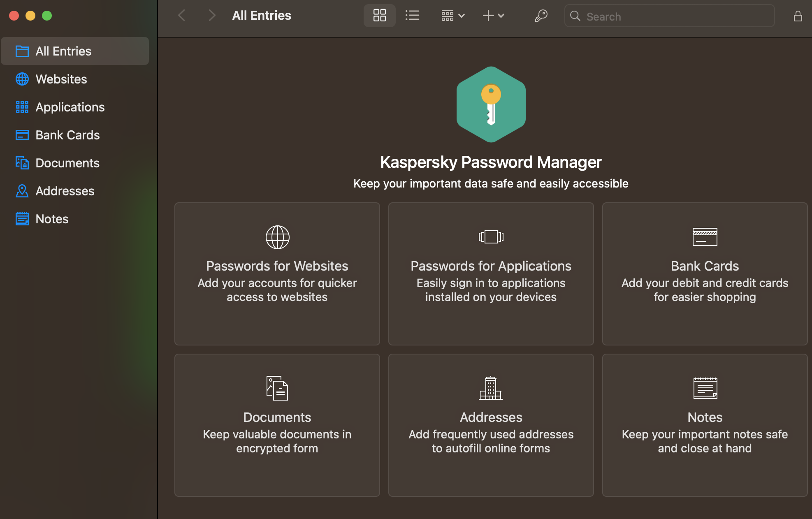The height and width of the screenshot is (519, 812).
Task: Click the Documents icon in sidebar
Action: [x=22, y=163]
